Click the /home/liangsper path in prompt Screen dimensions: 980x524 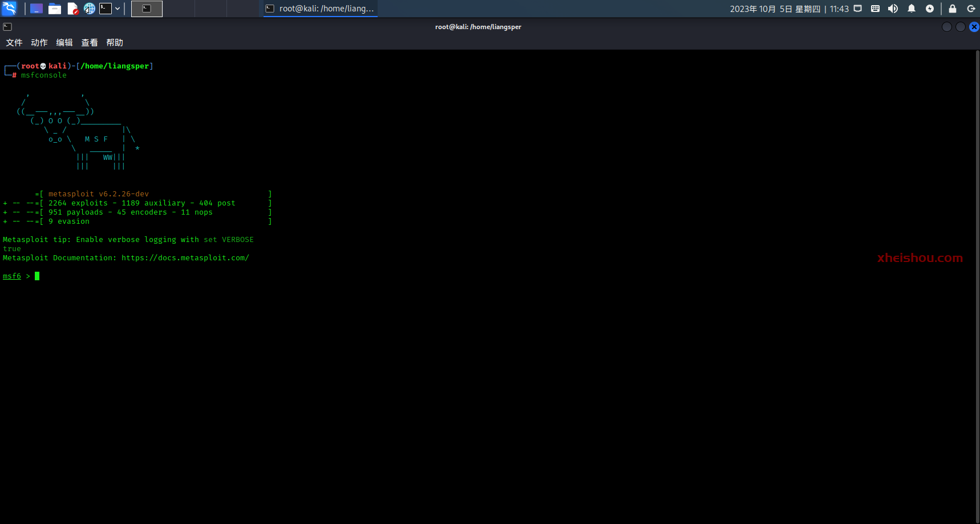point(115,66)
